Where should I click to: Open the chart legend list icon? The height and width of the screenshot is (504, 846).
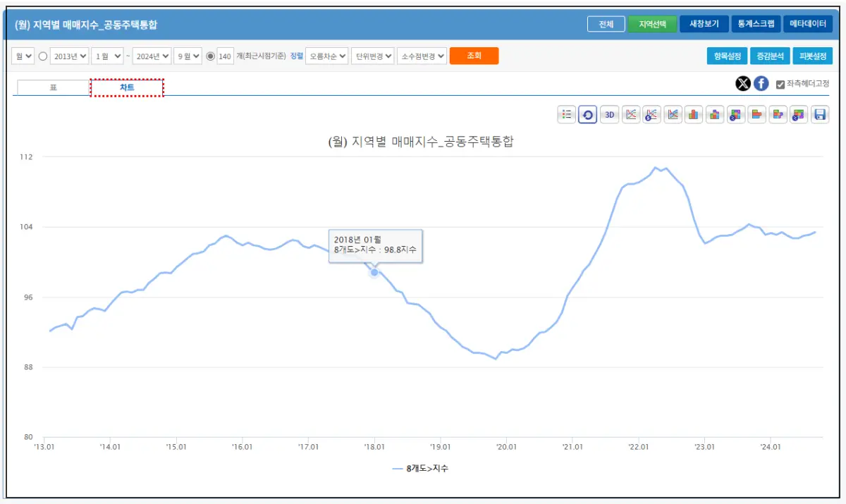pos(567,114)
